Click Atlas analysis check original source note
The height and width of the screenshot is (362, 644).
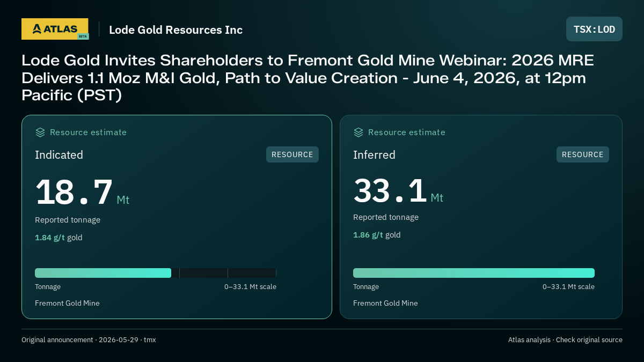565,340
